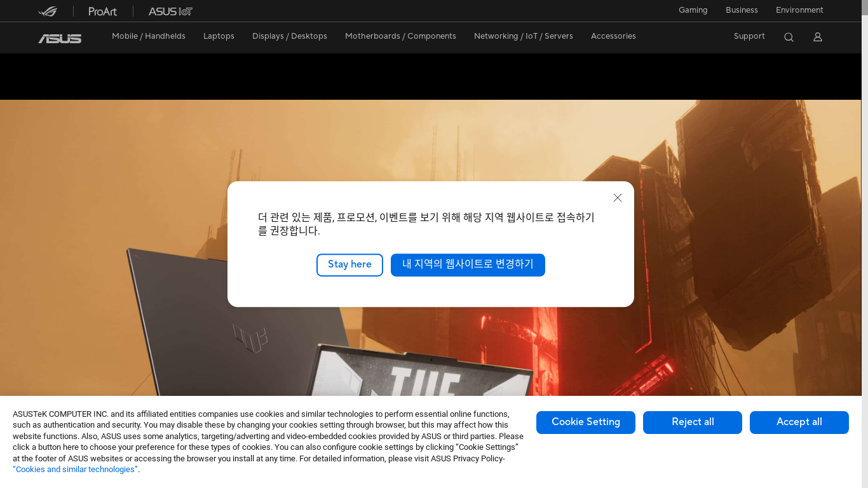Open Displays / Desktops menu
Viewport: 868px width, 488px height.
[290, 36]
